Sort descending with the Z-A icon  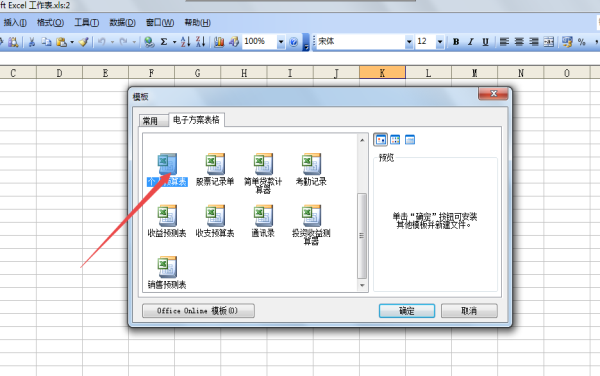point(201,42)
